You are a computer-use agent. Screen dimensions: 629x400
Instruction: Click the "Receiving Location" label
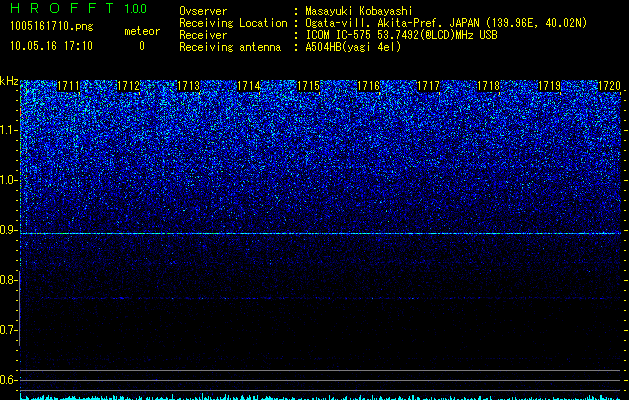point(233,23)
